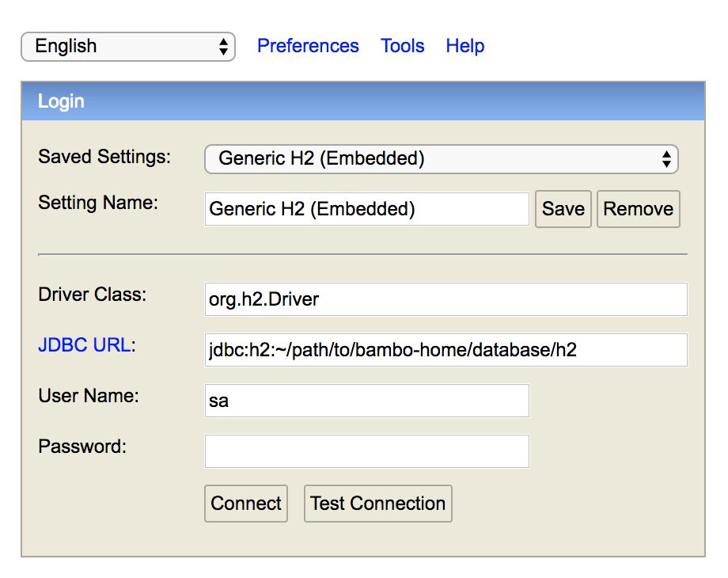
Task: Click the arrows on the language selector
Action: click(223, 47)
